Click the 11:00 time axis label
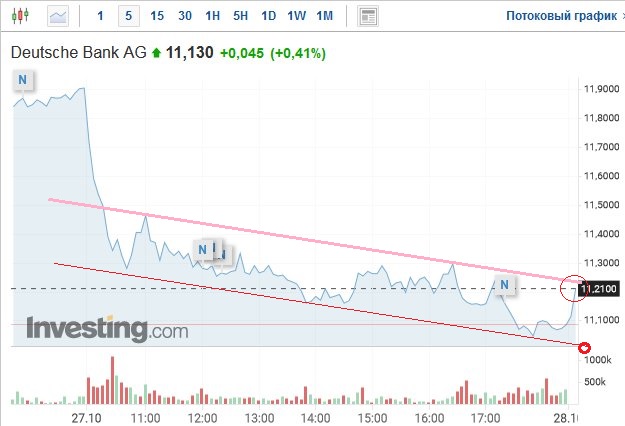The height and width of the screenshot is (426, 625). click(145, 418)
